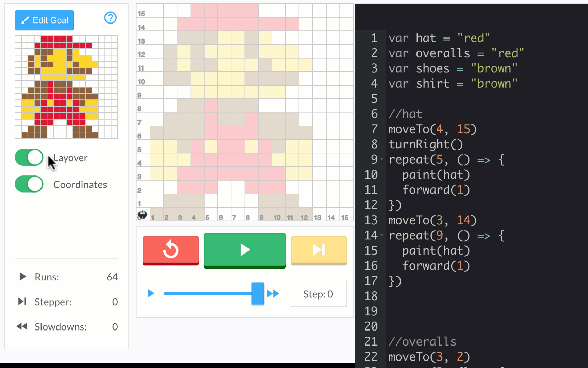Click the robot character icon on grid origin
The height and width of the screenshot is (368, 588).
click(x=142, y=215)
